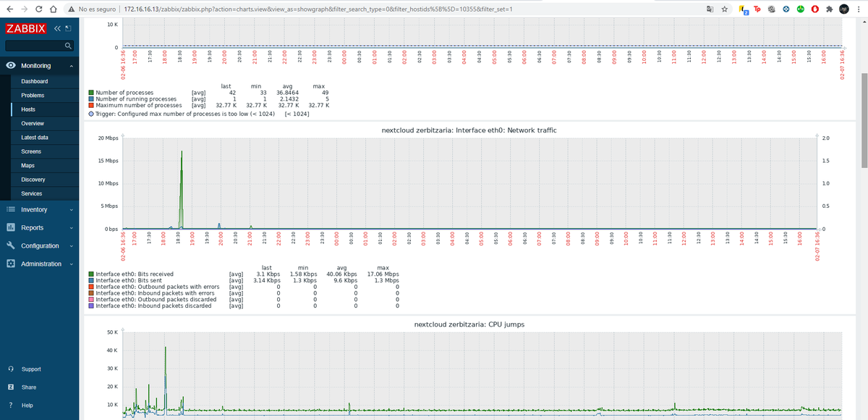This screenshot has width=868, height=420.
Task: Click the blue Number of running processes swatch
Action: coord(90,99)
